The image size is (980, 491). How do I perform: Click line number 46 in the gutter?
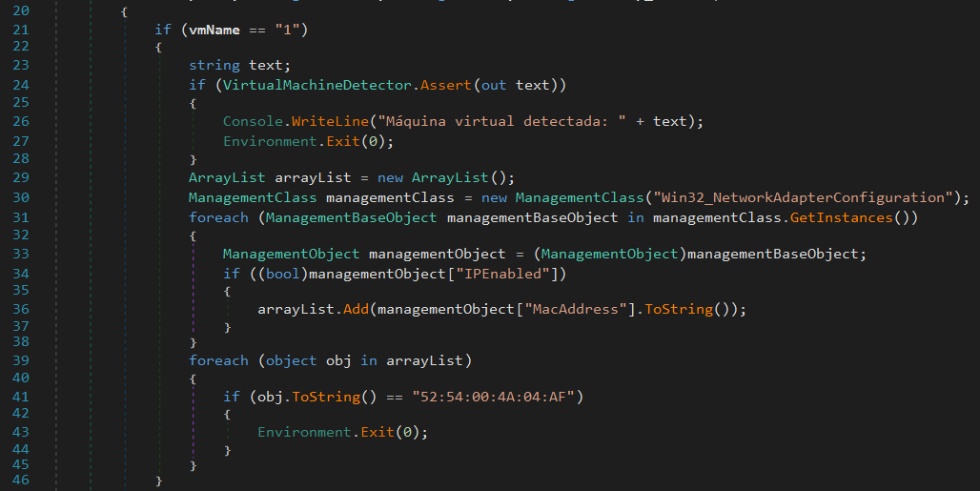(x=21, y=481)
